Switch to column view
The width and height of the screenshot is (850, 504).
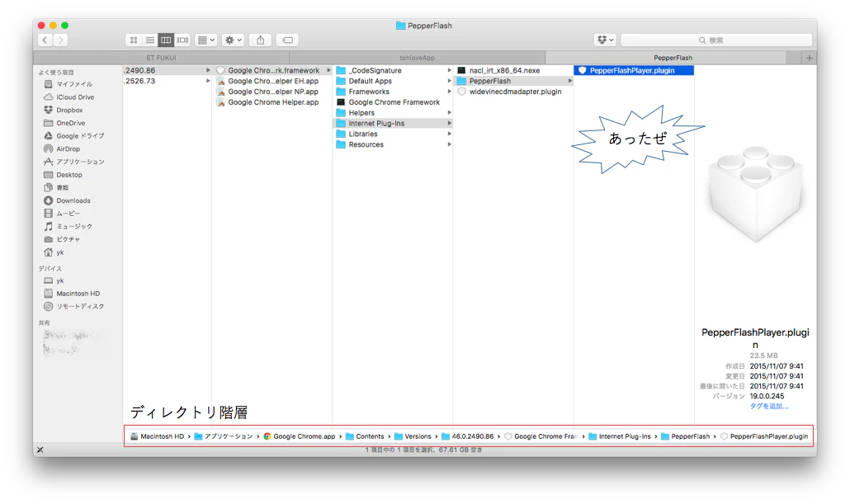tap(166, 40)
